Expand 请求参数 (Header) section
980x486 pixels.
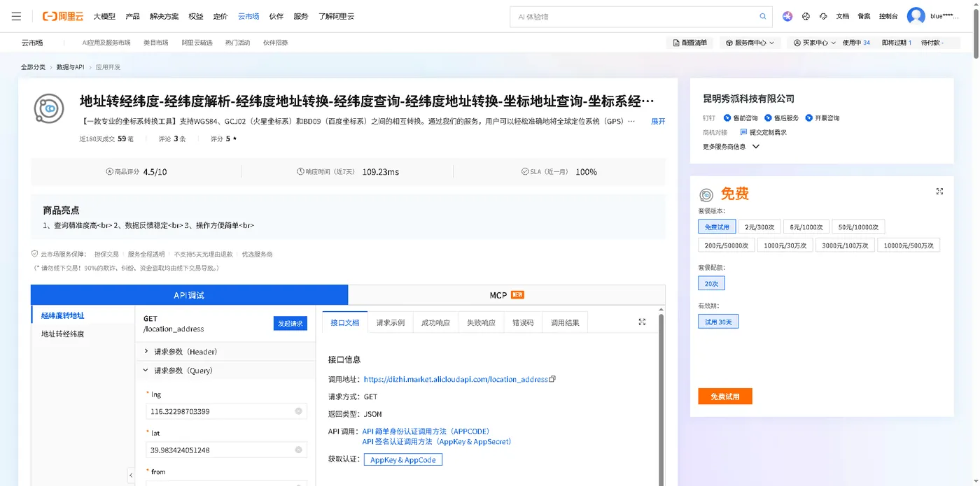point(225,352)
